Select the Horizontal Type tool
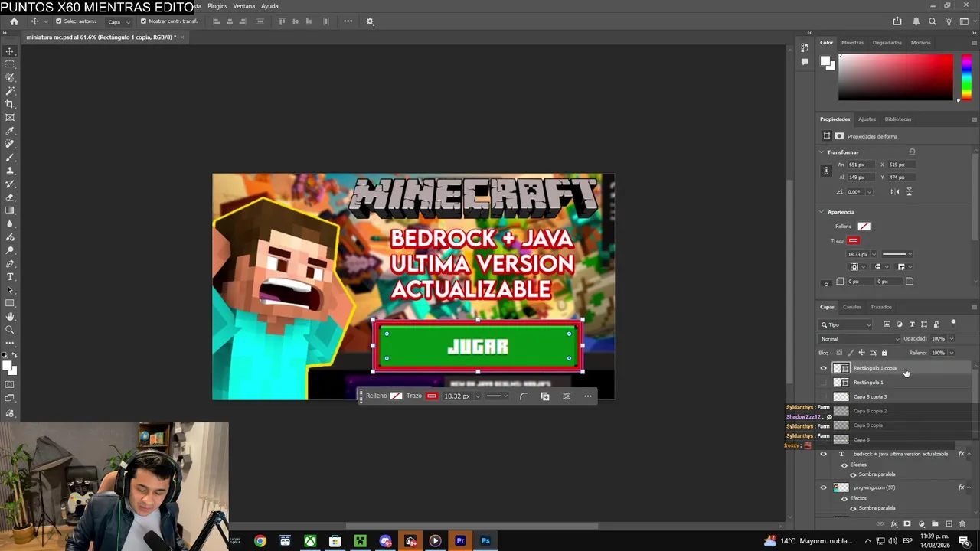Viewport: 980px width, 551px height. coord(10,276)
